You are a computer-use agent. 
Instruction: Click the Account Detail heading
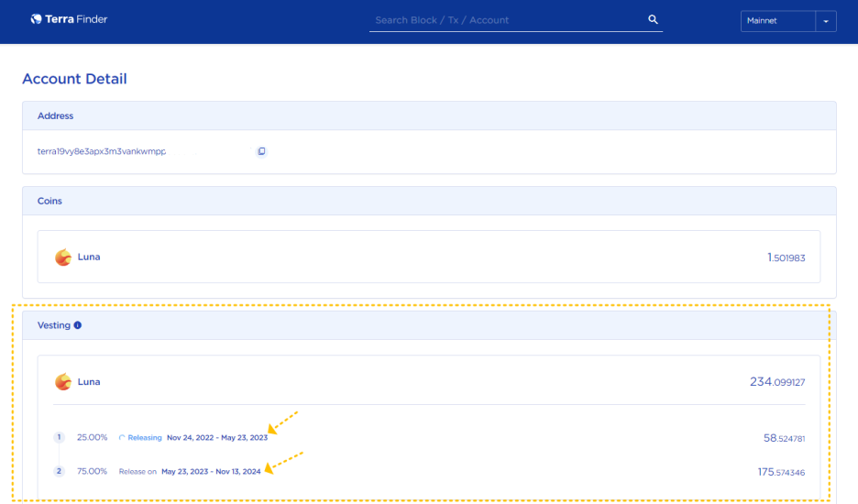74,79
